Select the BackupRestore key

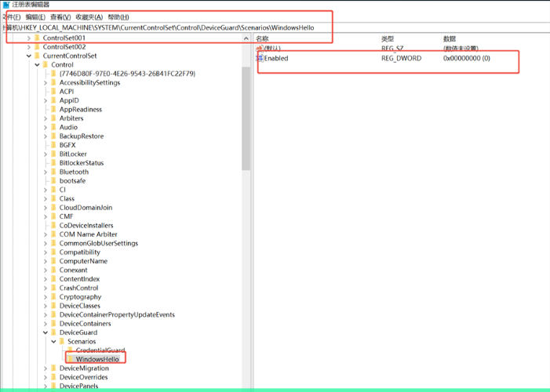click(x=82, y=136)
